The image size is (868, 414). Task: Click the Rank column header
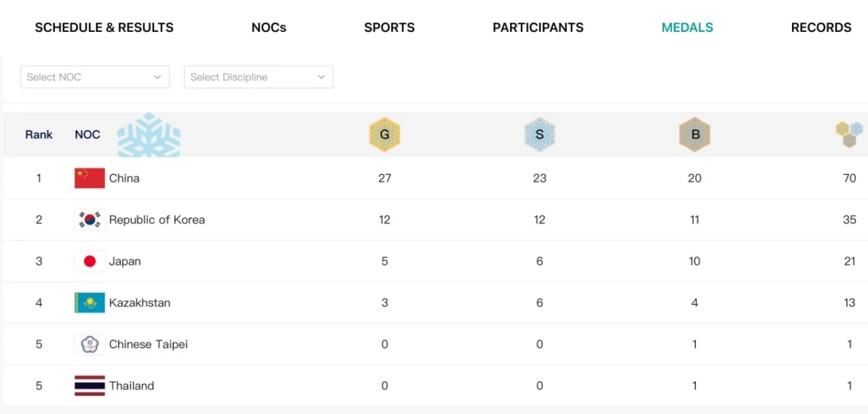39,134
